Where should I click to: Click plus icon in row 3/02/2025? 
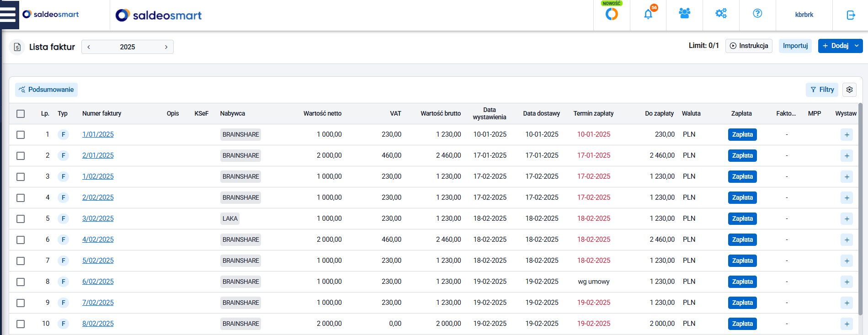tap(847, 219)
